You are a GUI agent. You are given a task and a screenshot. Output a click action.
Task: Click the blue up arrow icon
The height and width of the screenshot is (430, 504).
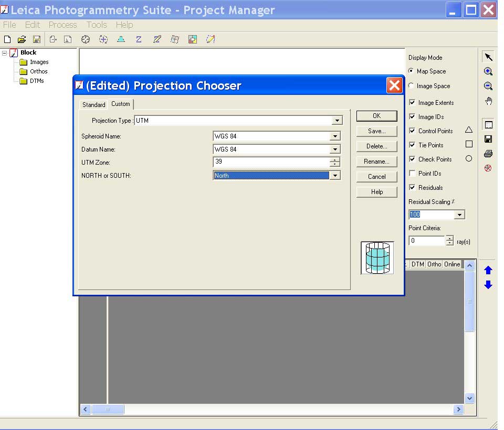(488, 270)
